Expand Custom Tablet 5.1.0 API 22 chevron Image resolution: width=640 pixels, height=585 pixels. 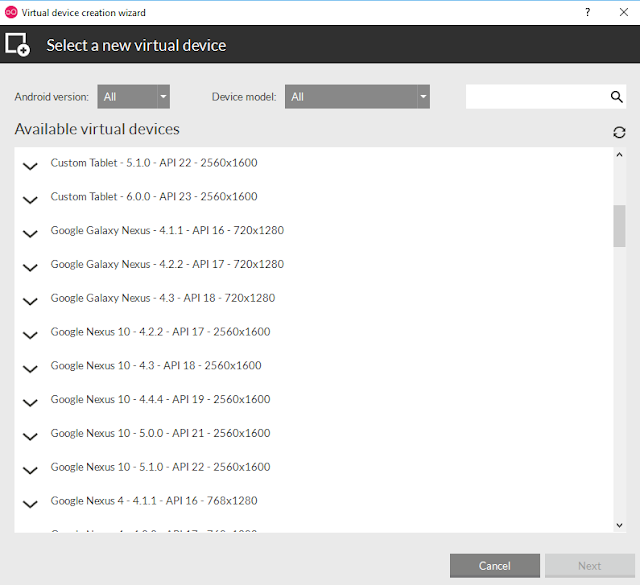click(30, 166)
